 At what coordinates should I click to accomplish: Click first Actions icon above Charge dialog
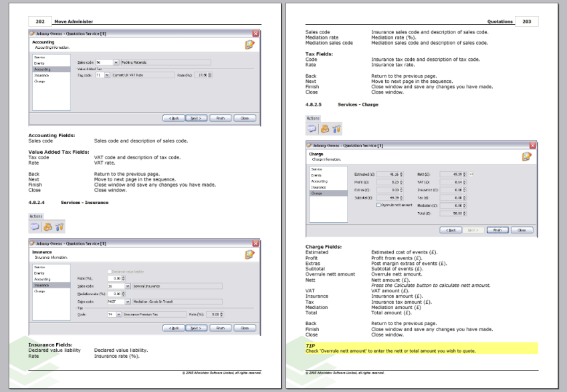click(310, 128)
